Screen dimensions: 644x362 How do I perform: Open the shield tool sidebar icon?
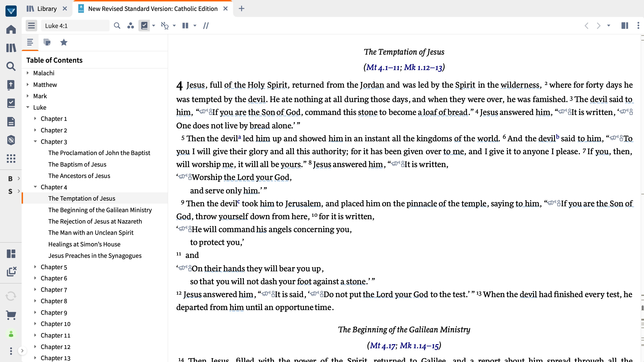pos(11,140)
